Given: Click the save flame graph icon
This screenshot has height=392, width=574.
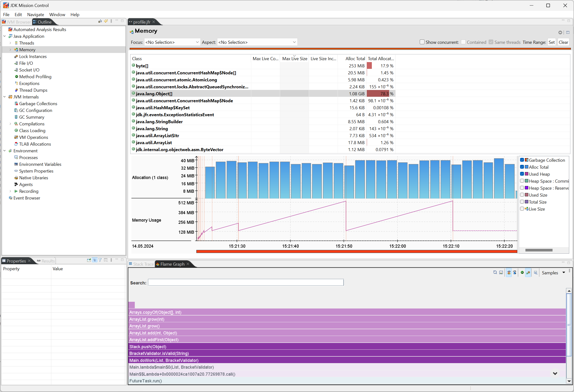Looking at the screenshot, I should point(535,273).
